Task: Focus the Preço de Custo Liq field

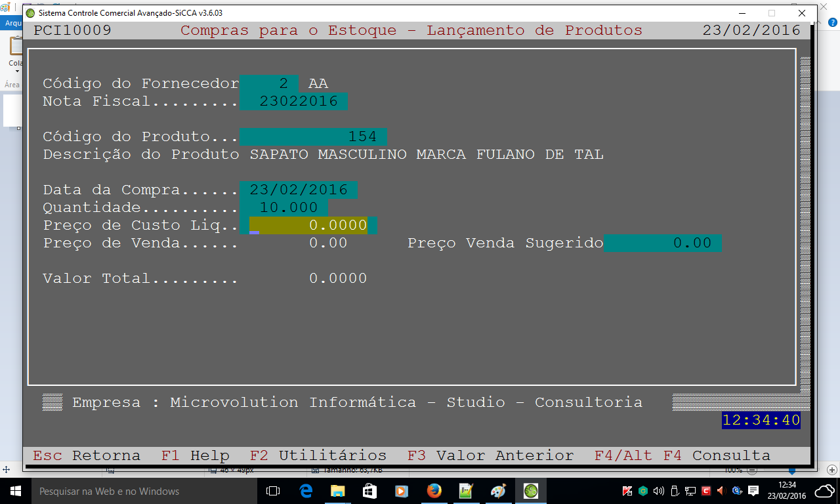Action: [308, 225]
